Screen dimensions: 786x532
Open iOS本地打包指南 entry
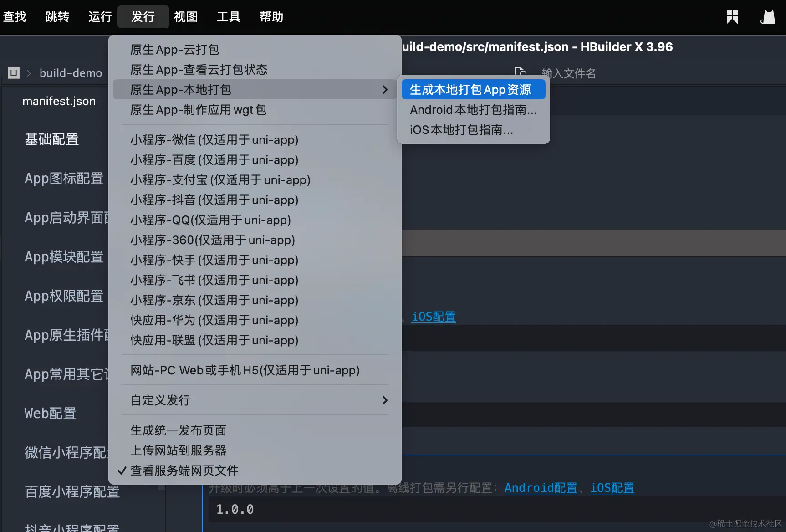tap(461, 130)
